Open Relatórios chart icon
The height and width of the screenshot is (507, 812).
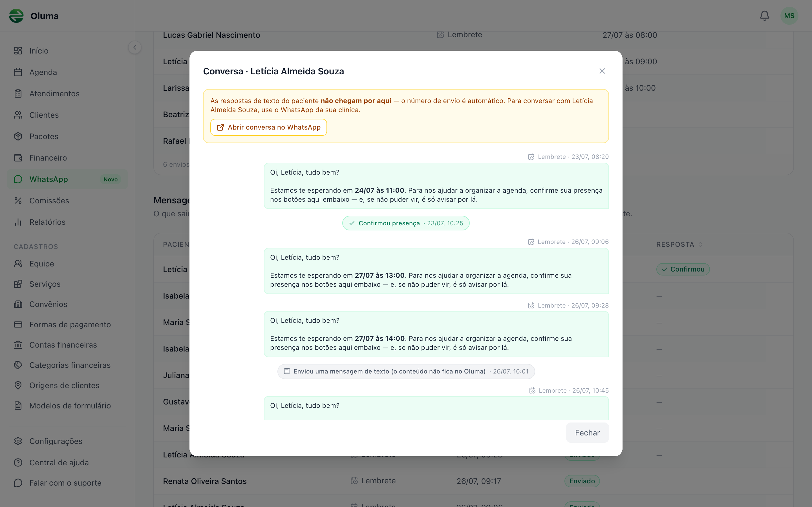point(18,222)
